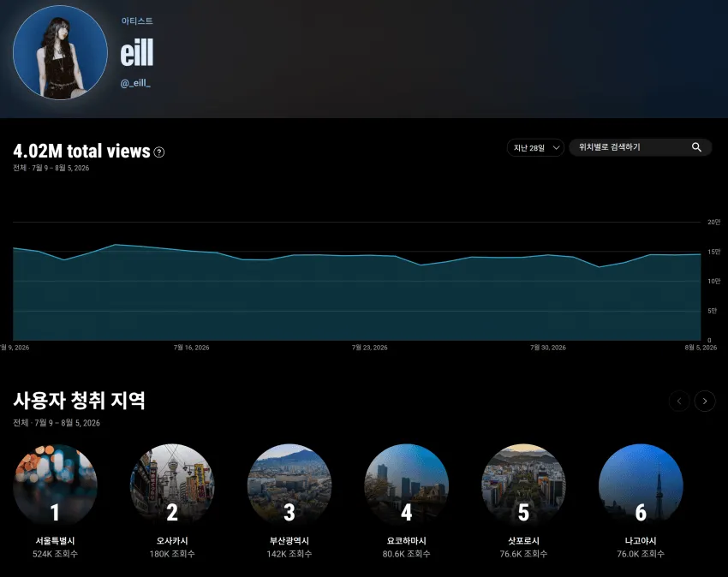Go to previous listening regions page

click(x=679, y=401)
